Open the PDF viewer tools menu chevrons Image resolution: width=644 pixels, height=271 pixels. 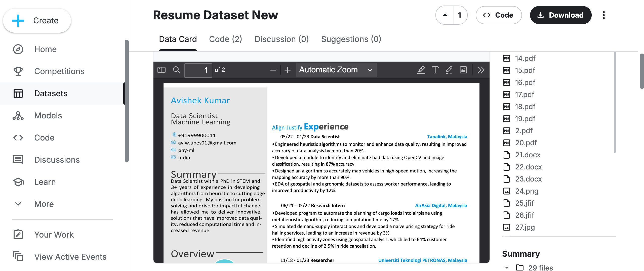point(481,70)
